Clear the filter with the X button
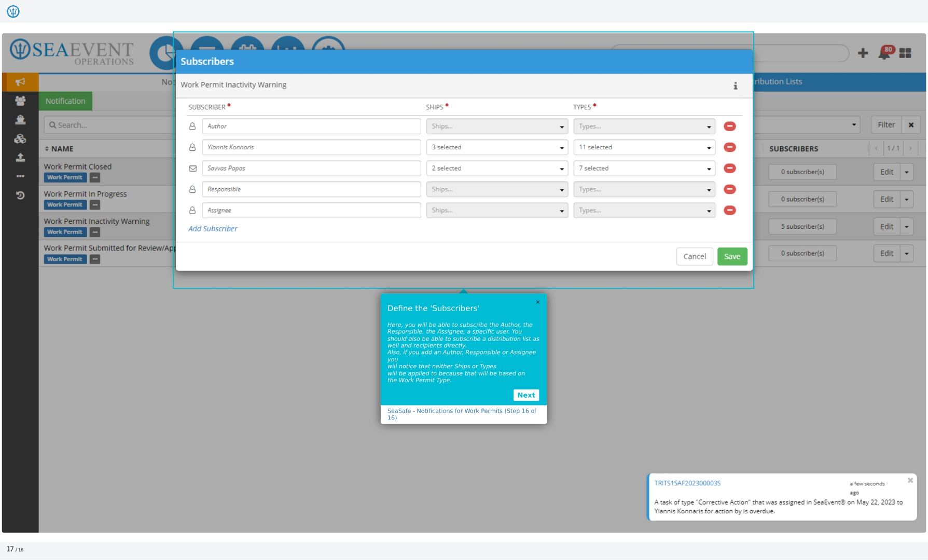The image size is (928, 560). [911, 125]
